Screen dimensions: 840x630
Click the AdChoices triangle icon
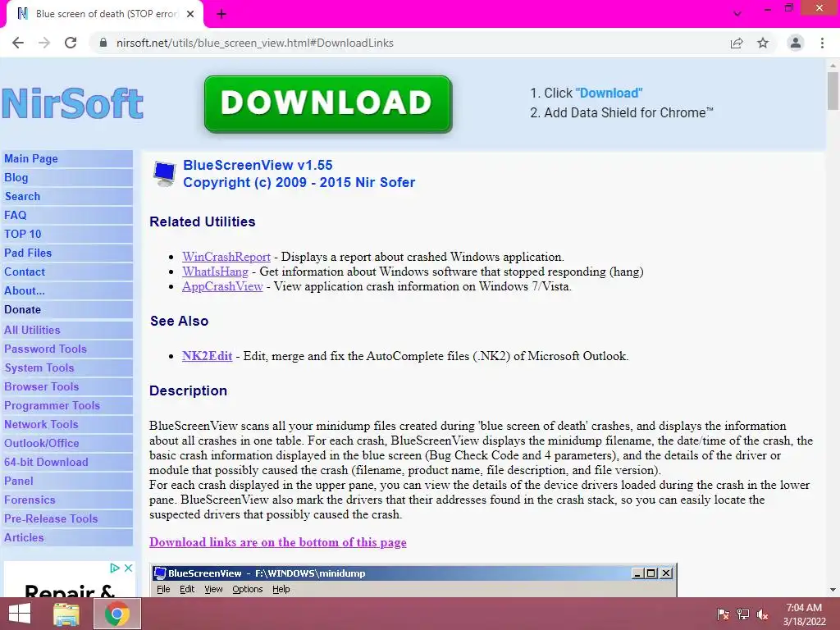coord(115,568)
